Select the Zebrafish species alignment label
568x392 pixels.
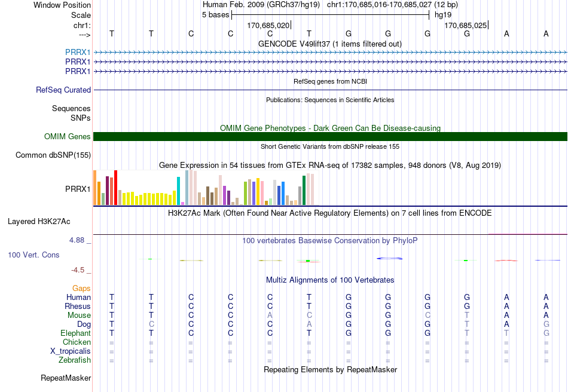tap(75, 360)
